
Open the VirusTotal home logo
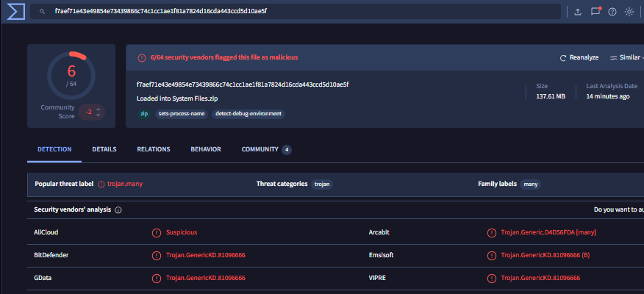(15, 12)
